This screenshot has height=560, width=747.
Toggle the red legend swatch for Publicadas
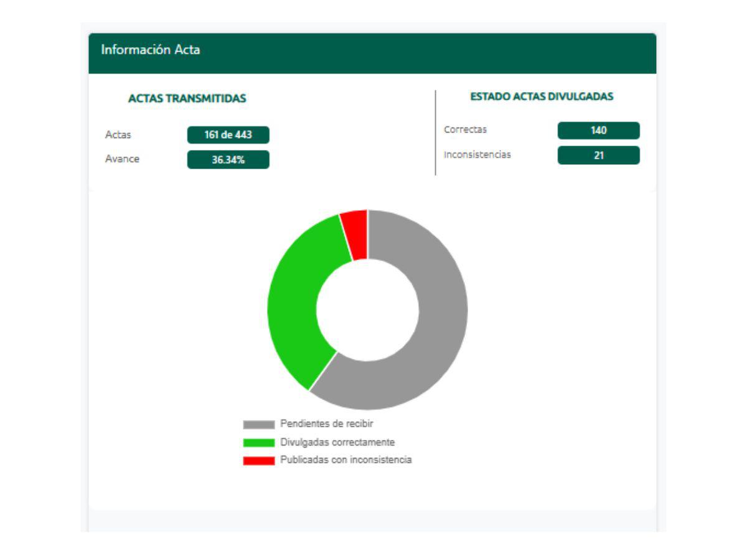coord(258,460)
